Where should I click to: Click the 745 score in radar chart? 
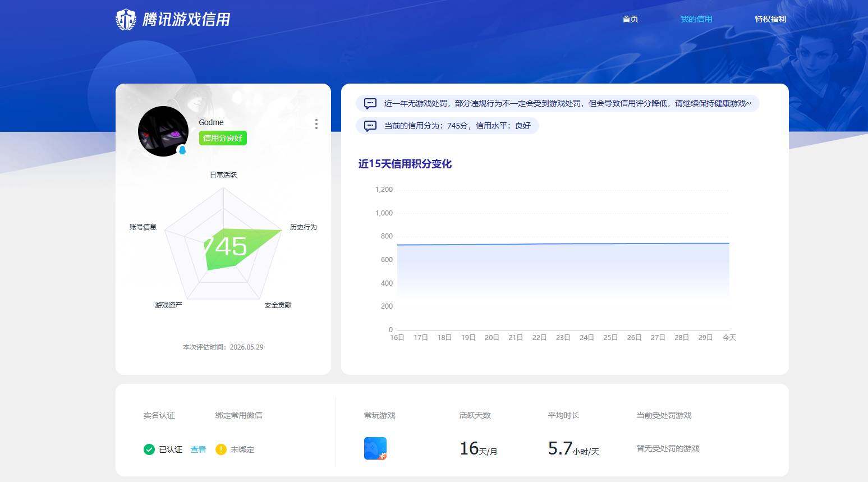point(225,246)
